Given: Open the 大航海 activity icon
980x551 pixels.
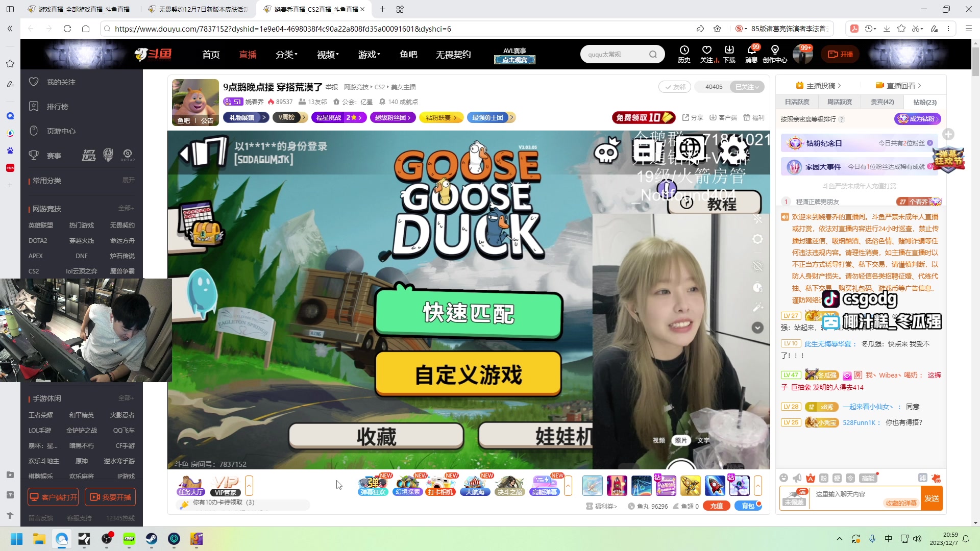Looking at the screenshot, I should [x=475, y=486].
